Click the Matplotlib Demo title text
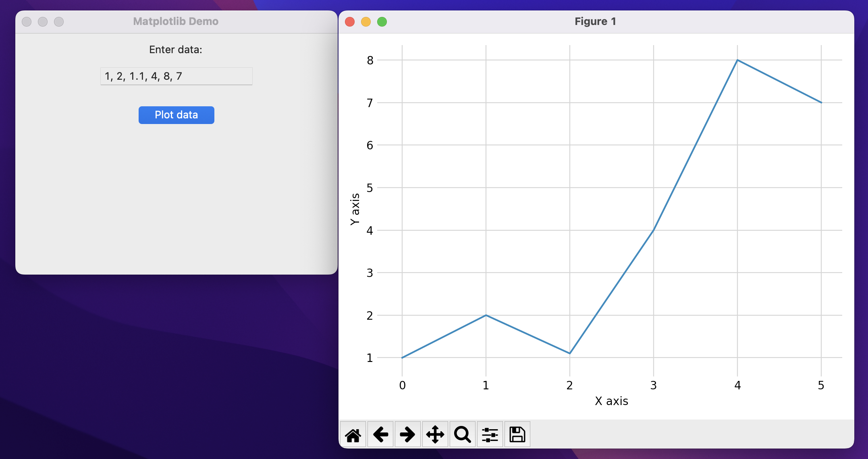Image resolution: width=868 pixels, height=459 pixels. point(176,21)
